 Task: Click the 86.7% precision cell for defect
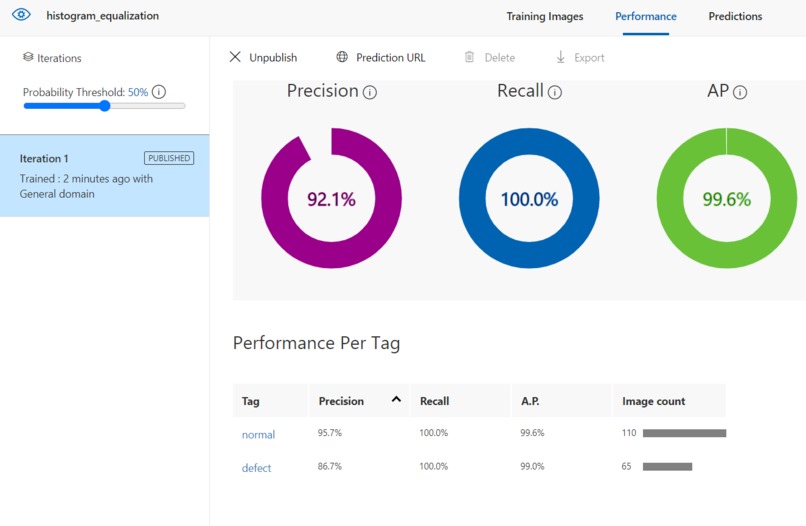(329, 466)
